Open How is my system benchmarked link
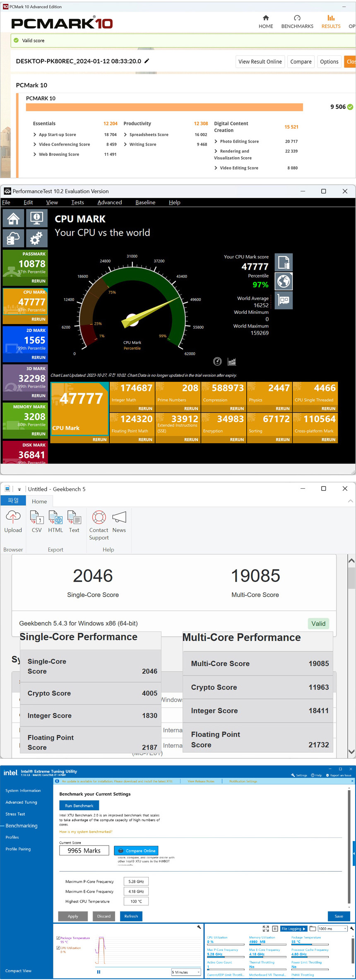This screenshot has height=980, width=356. pos(86,832)
